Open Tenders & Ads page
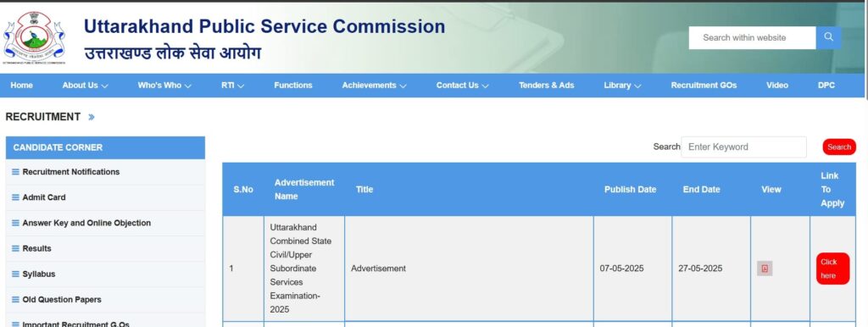The height and width of the screenshot is (327, 868). point(547,86)
